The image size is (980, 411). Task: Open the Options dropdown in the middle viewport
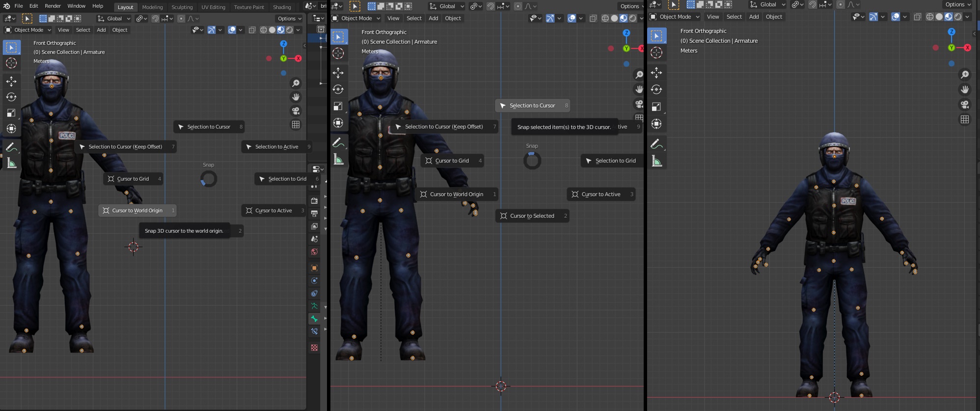(630, 6)
